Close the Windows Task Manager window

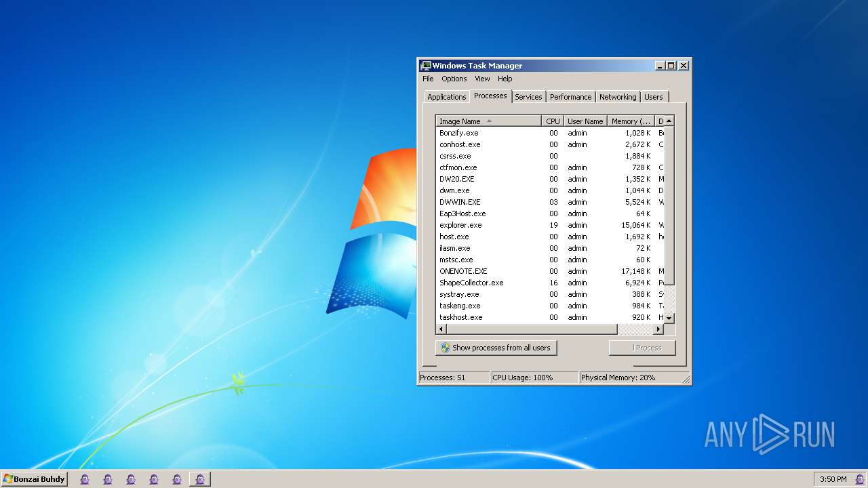point(684,66)
